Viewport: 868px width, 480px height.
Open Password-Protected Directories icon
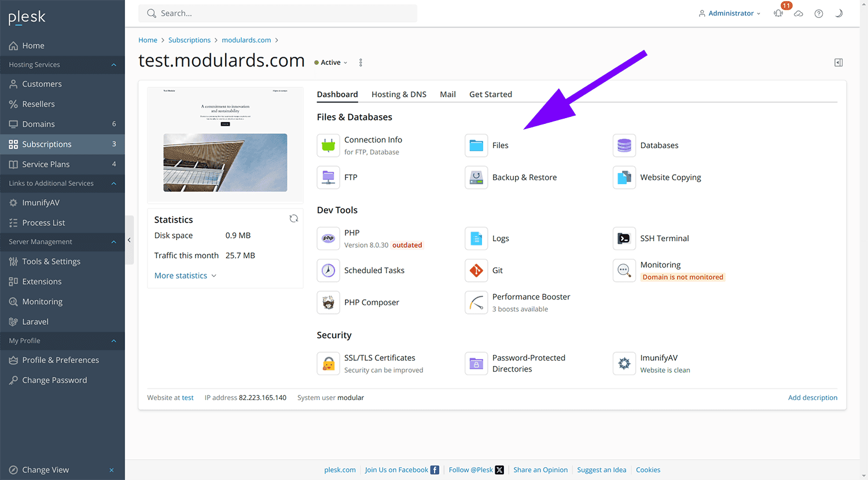click(476, 364)
